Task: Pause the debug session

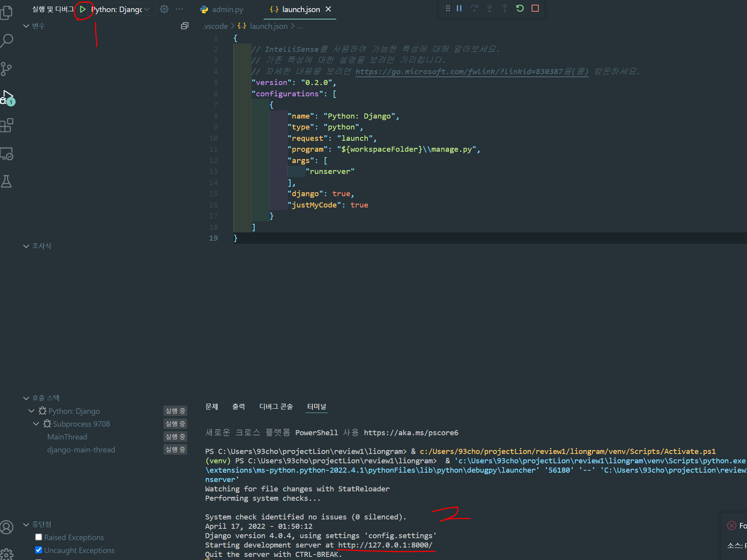Action: 459,8
